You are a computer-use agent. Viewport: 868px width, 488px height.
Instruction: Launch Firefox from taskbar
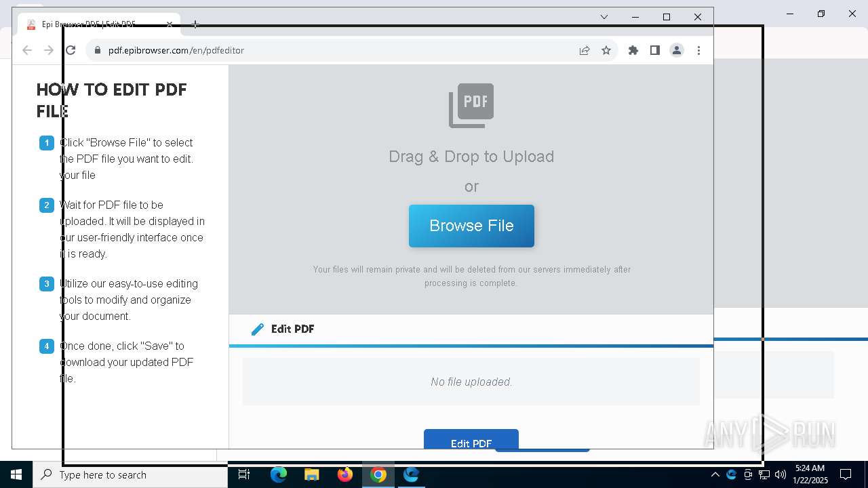(345, 474)
